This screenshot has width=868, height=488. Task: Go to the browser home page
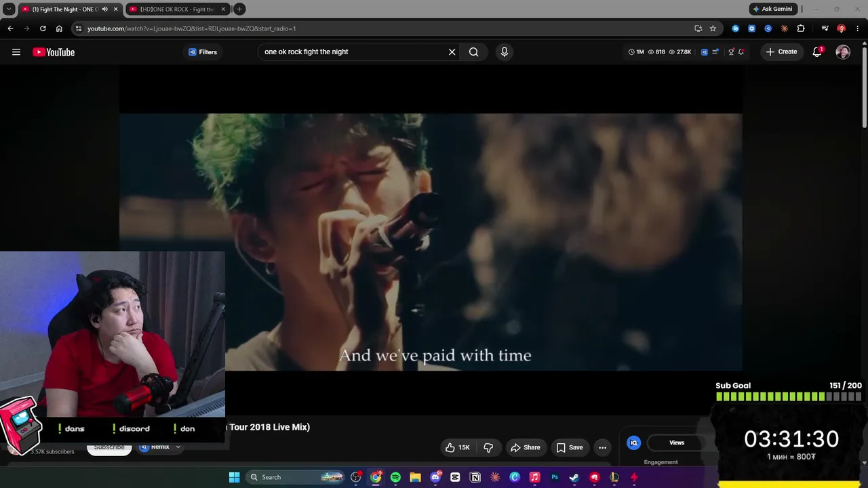(x=59, y=28)
